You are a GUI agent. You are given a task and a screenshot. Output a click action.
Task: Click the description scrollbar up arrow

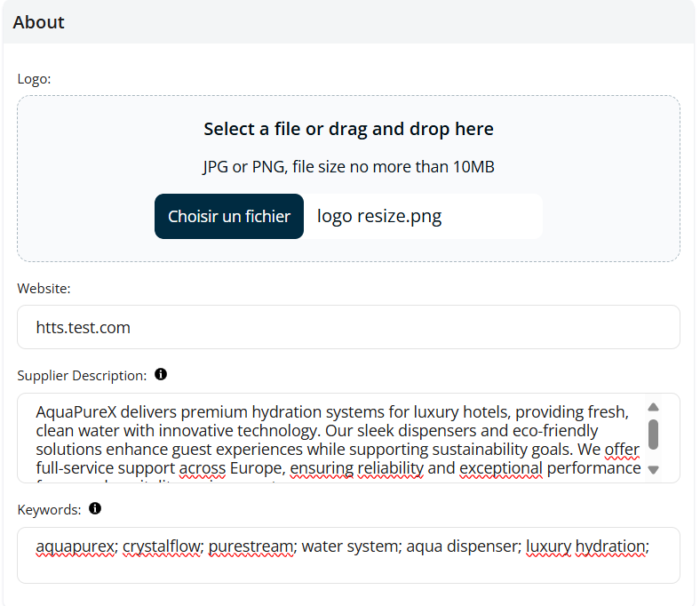(653, 407)
